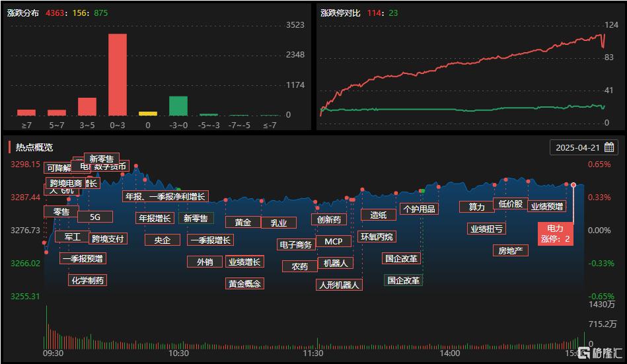Click the 创新药 label
627x364 pixels.
tap(329, 219)
